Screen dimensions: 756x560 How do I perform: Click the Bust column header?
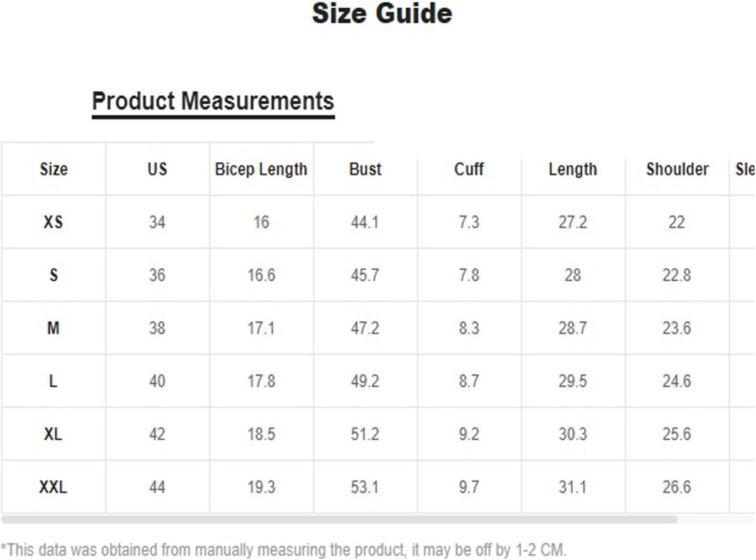pyautogui.click(x=365, y=169)
